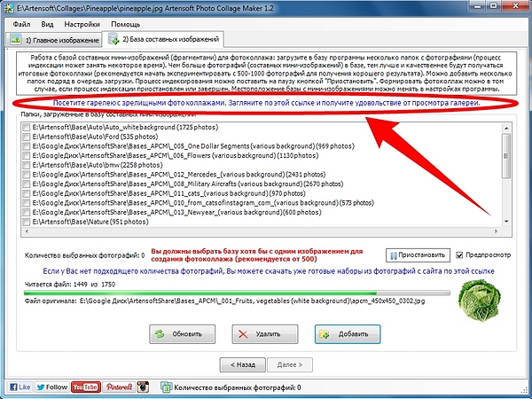The image size is (532, 399).
Task: Check the Auto\bmw folder checkbox
Action: click(26, 165)
